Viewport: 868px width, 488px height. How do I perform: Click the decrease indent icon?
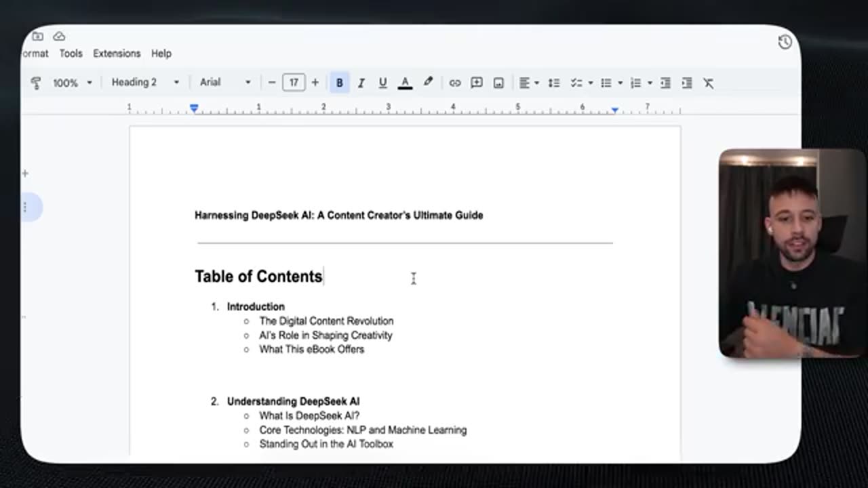(x=665, y=83)
